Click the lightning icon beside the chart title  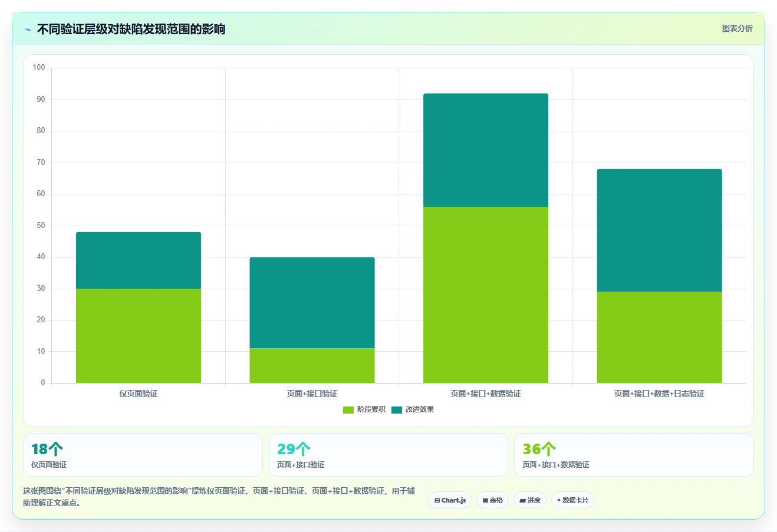[28, 29]
